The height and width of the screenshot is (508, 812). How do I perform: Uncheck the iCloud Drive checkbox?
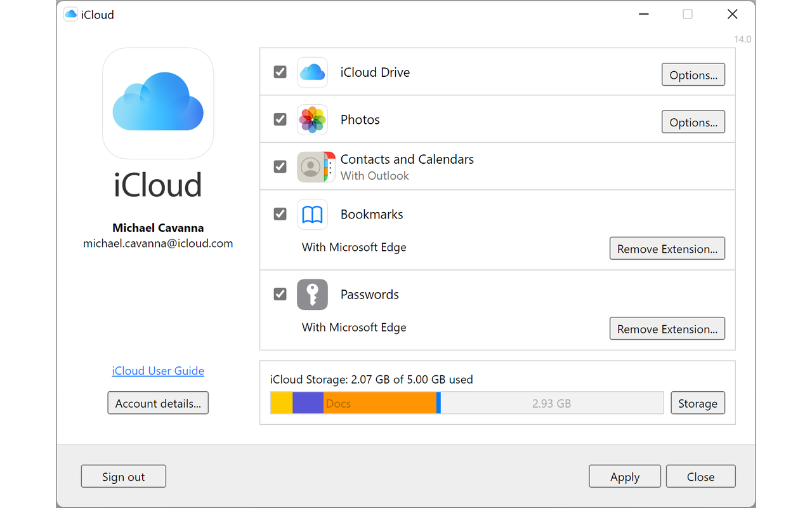click(x=280, y=72)
